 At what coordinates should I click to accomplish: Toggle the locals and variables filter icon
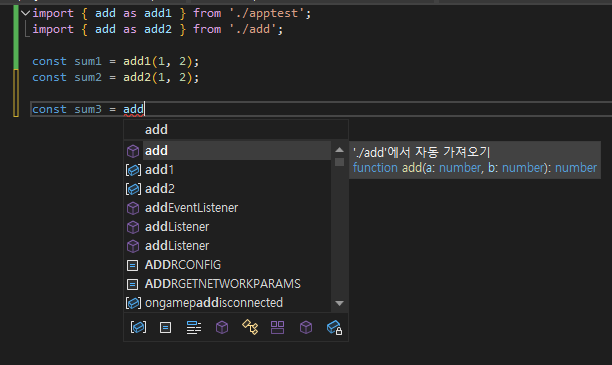138,327
